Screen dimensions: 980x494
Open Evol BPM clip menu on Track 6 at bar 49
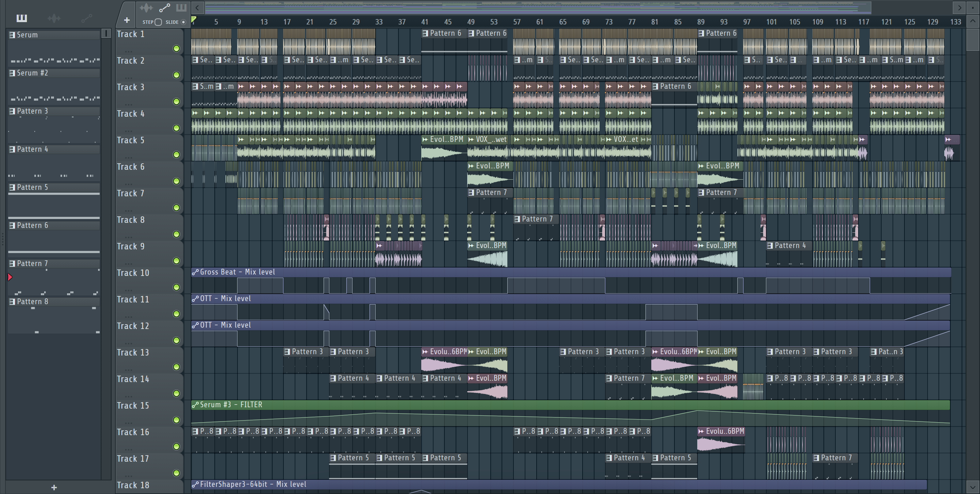[471, 166]
